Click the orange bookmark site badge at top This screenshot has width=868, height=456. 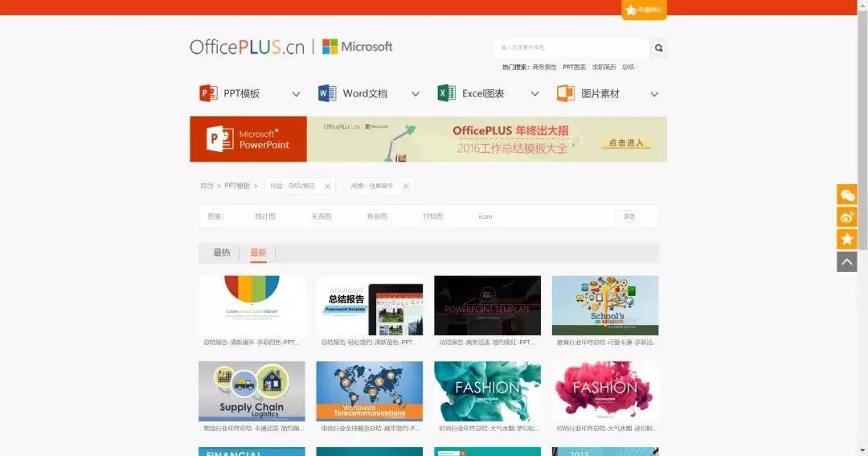click(644, 10)
